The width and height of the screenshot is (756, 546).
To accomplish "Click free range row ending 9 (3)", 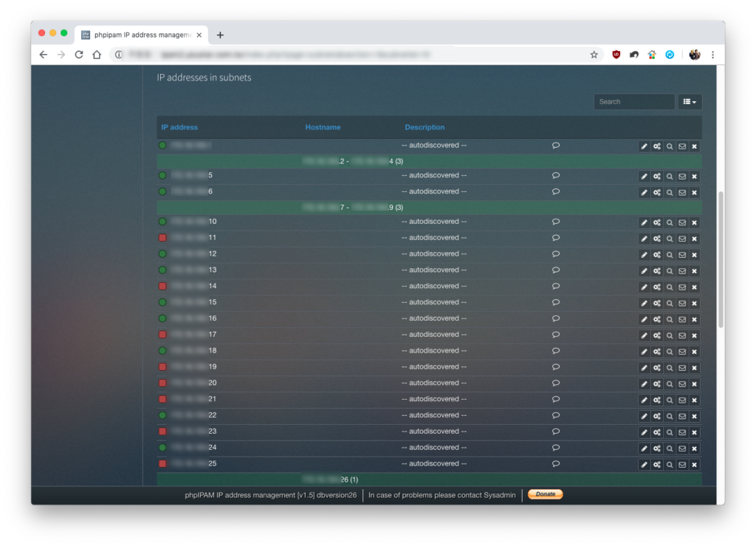I will coord(429,208).
